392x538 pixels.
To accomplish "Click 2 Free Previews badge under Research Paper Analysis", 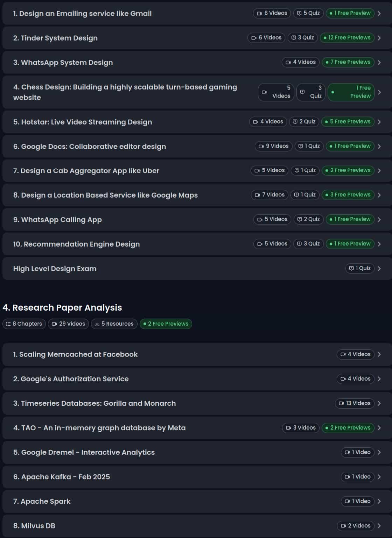I will click(x=166, y=324).
